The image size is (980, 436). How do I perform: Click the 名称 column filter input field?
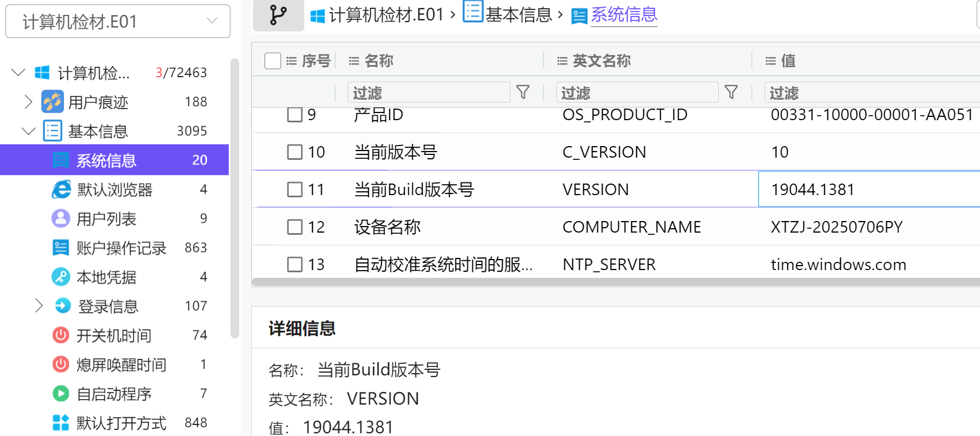429,92
